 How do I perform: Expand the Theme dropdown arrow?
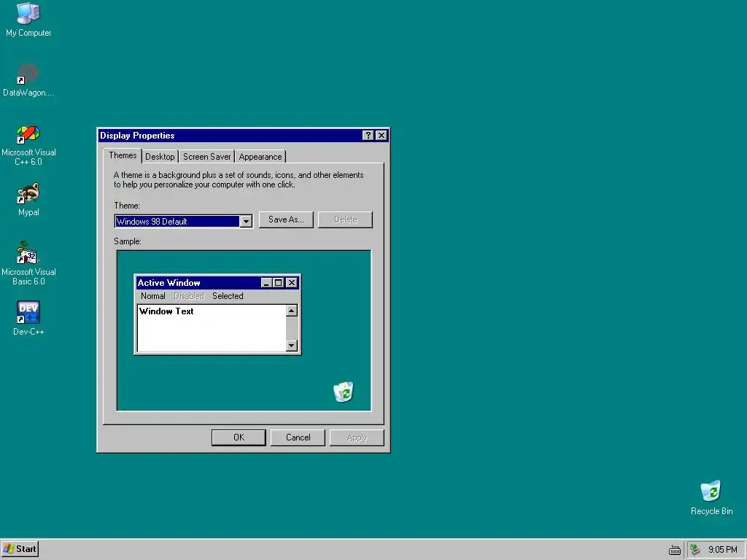click(x=246, y=222)
